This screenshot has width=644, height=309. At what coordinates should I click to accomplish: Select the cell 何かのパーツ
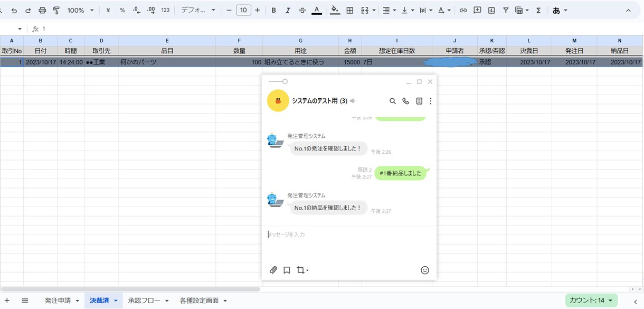pyautogui.click(x=167, y=62)
